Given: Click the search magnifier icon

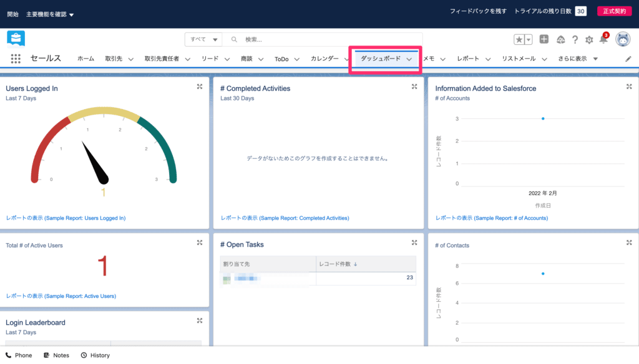Looking at the screenshot, I should click(x=234, y=39).
